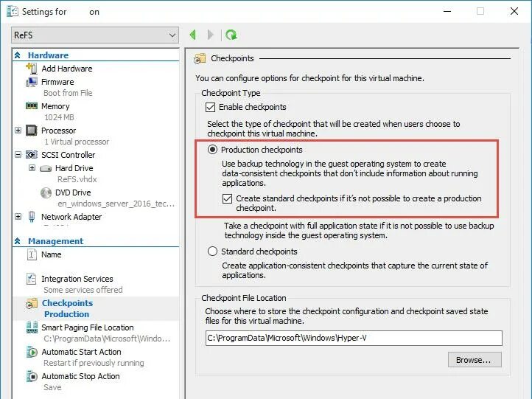Viewport: 532px width, 399px height.
Task: Click the 1 Virtual processor text
Action: pyautogui.click(x=77, y=142)
